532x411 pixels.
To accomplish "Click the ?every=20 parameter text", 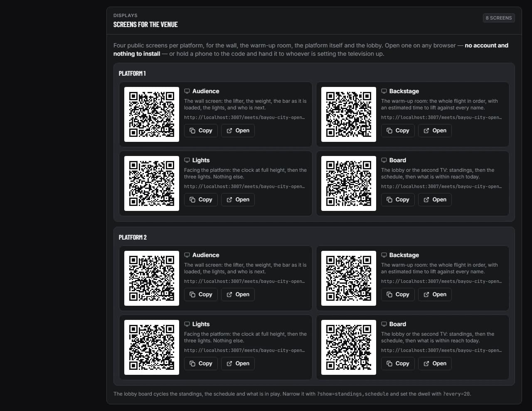I will 456,394.
